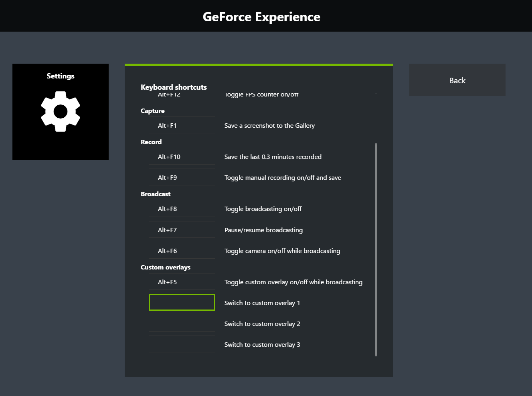This screenshot has width=532, height=396.
Task: Click the 'Capture' section heading
Action: (x=152, y=111)
